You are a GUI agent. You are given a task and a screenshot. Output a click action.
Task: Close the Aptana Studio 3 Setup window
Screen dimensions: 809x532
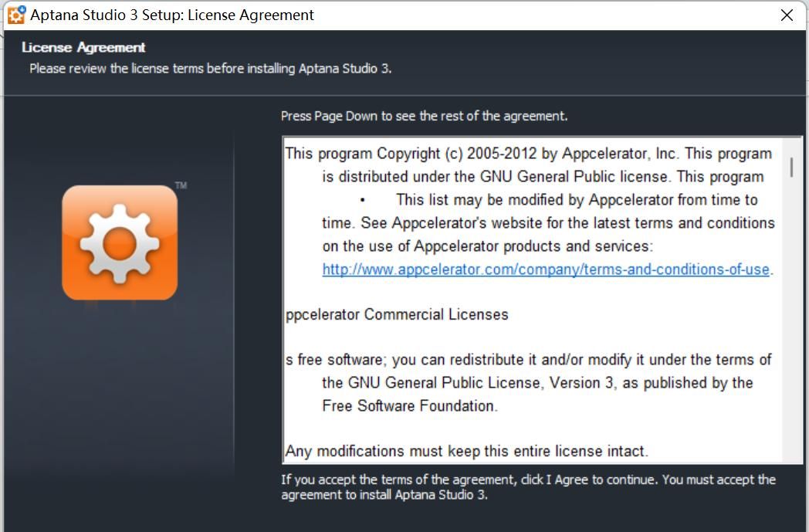coord(787,15)
